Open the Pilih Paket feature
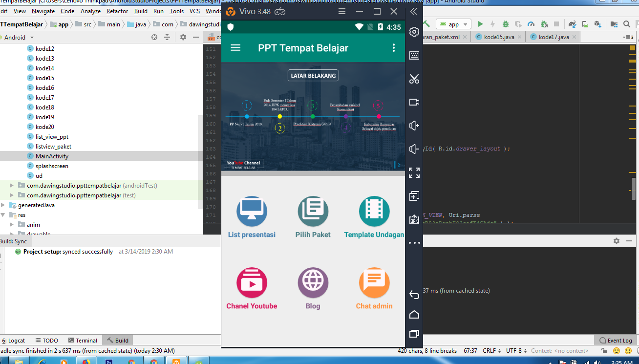 click(x=313, y=210)
